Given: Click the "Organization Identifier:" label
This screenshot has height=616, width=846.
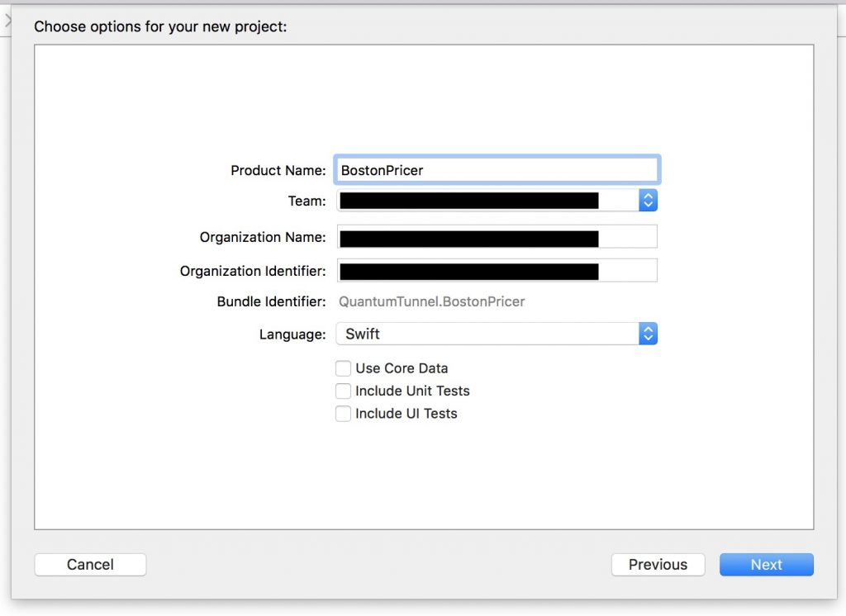Looking at the screenshot, I should point(253,271).
